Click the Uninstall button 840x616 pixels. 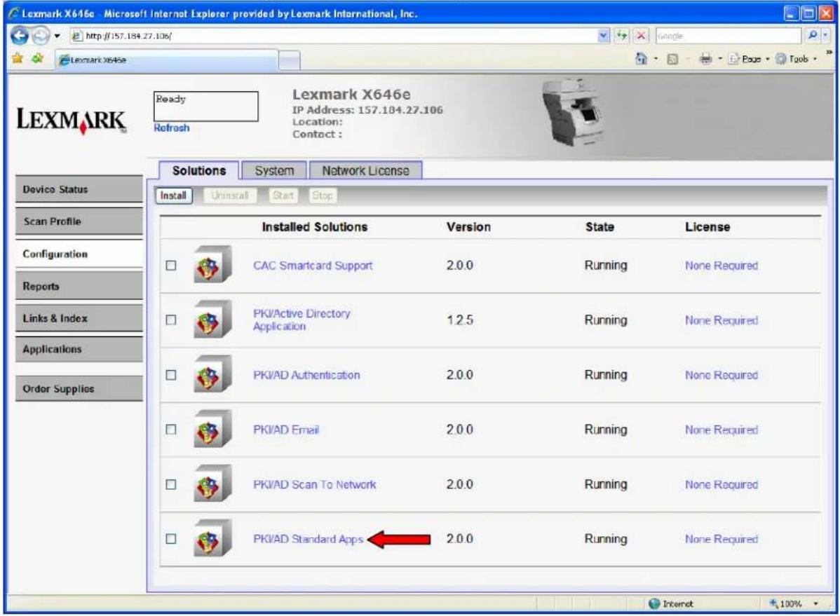tap(230, 196)
